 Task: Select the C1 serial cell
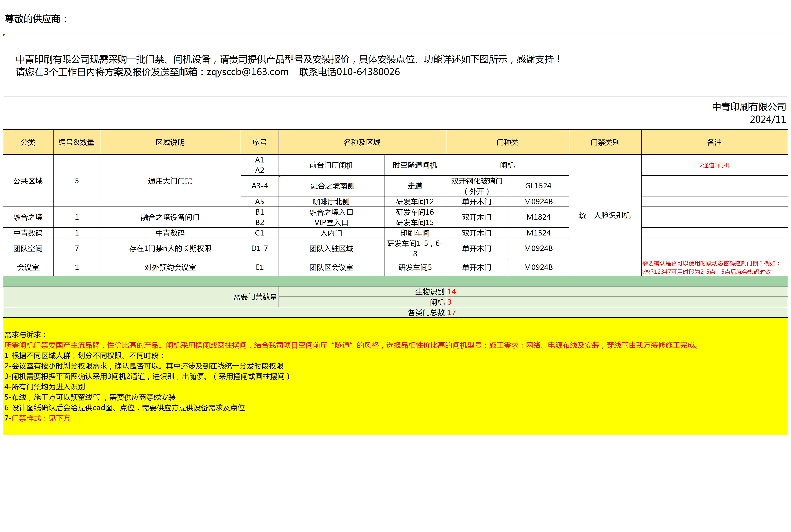(260, 233)
